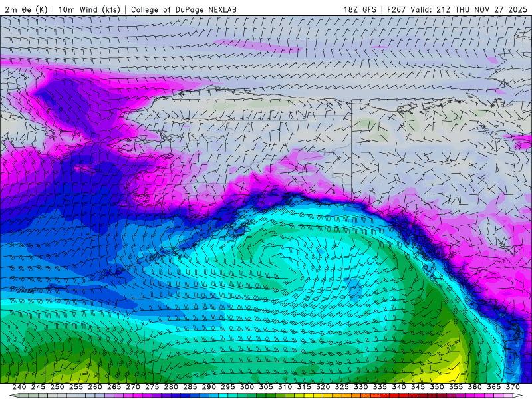532x399 pixels.
Task: Click the "College of DuPage NEXLAB" text
Action: click(184, 9)
